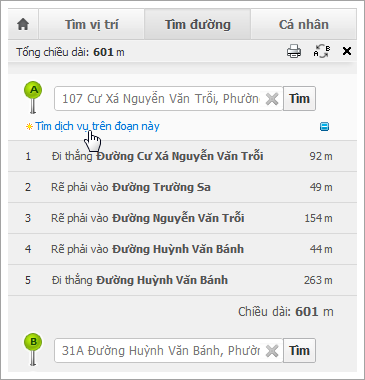The image size is (365, 380).
Task: Print the route directions
Action: click(x=294, y=52)
